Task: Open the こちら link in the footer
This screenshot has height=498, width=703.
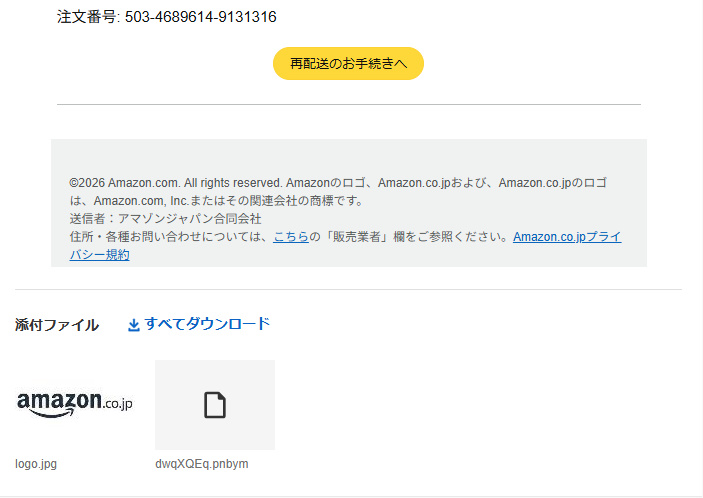Action: click(x=291, y=237)
